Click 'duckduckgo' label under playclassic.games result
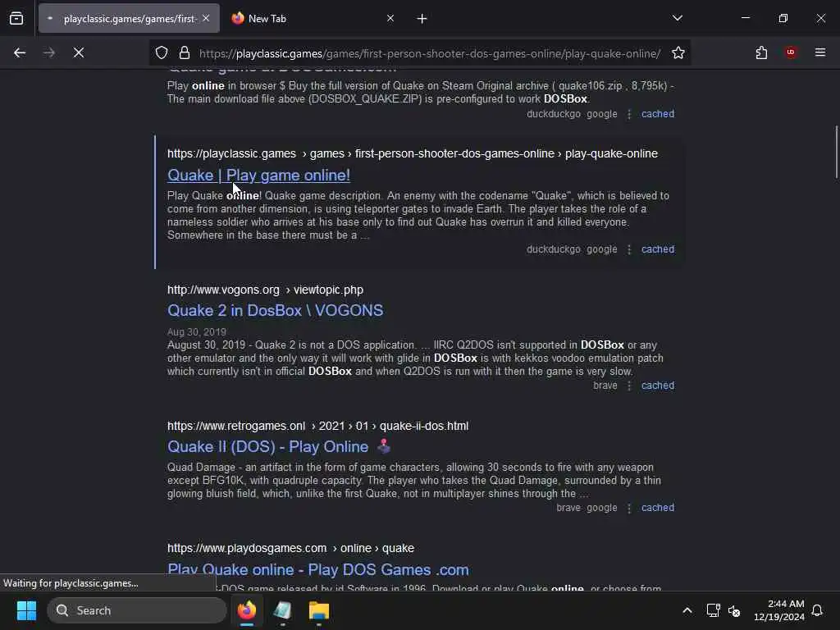This screenshot has height=630, width=840. [x=554, y=249]
